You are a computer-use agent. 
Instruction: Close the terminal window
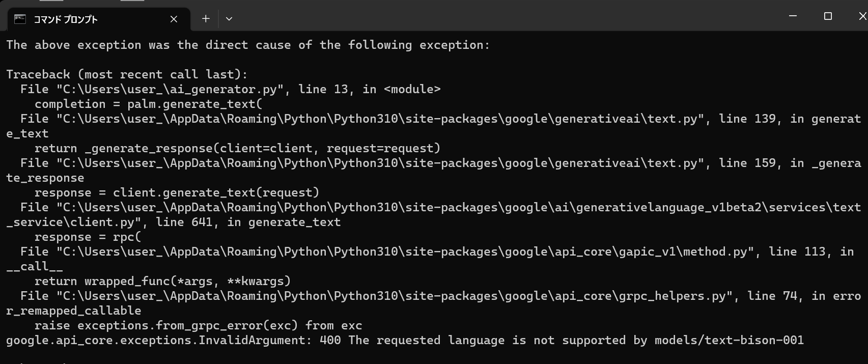click(x=862, y=16)
